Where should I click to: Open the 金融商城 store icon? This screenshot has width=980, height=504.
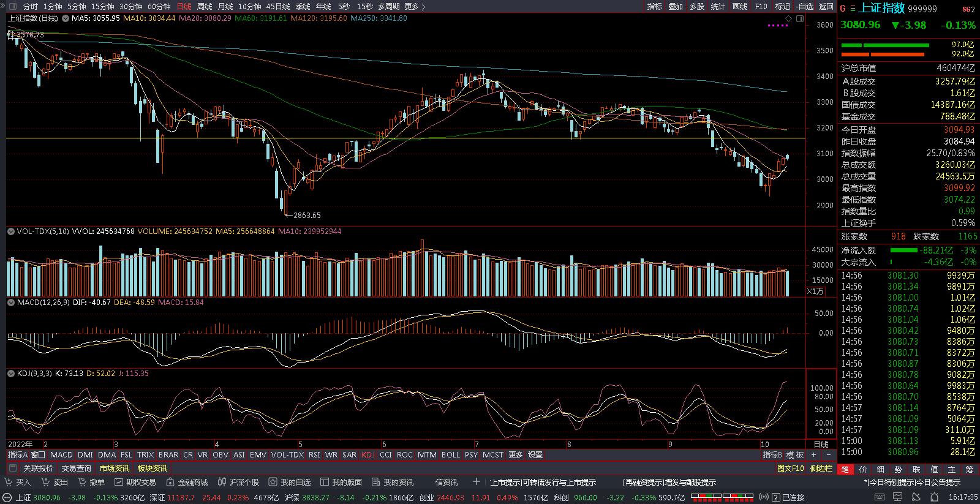coord(171,483)
